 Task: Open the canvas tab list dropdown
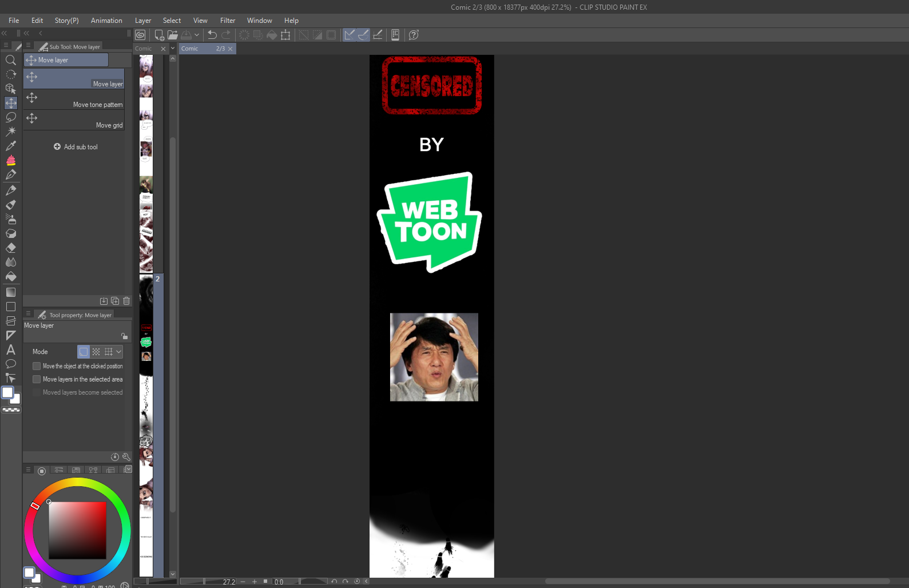click(x=173, y=49)
